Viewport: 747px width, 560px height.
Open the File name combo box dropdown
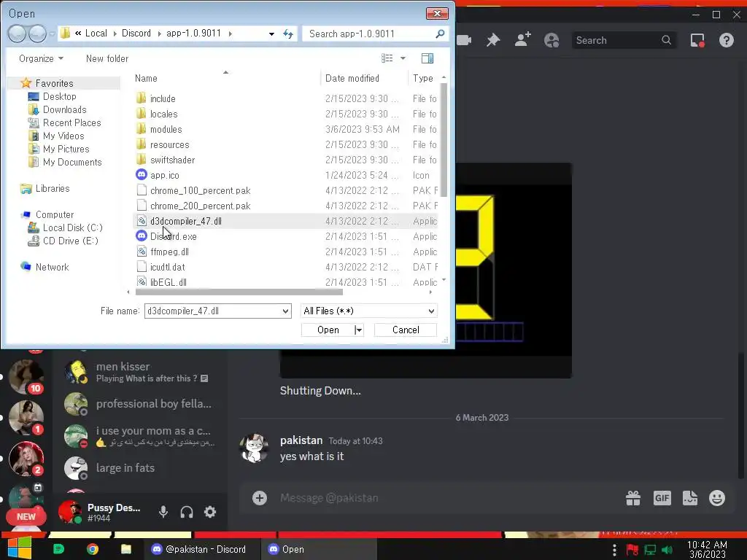tap(285, 311)
